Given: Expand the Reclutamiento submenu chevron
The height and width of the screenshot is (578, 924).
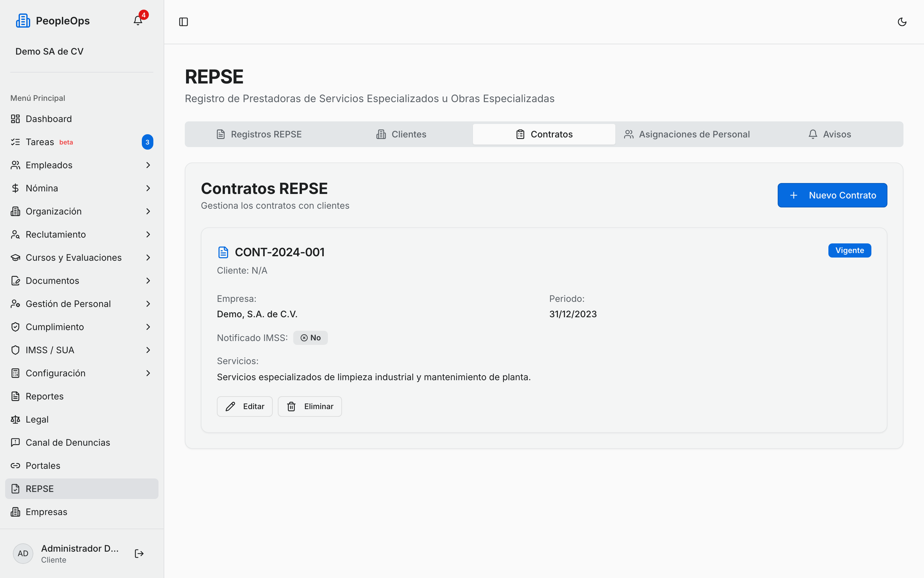Looking at the screenshot, I should tap(148, 234).
